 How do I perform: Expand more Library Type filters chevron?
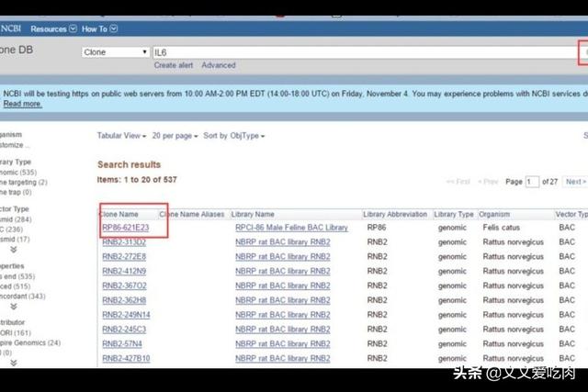(13, 195)
